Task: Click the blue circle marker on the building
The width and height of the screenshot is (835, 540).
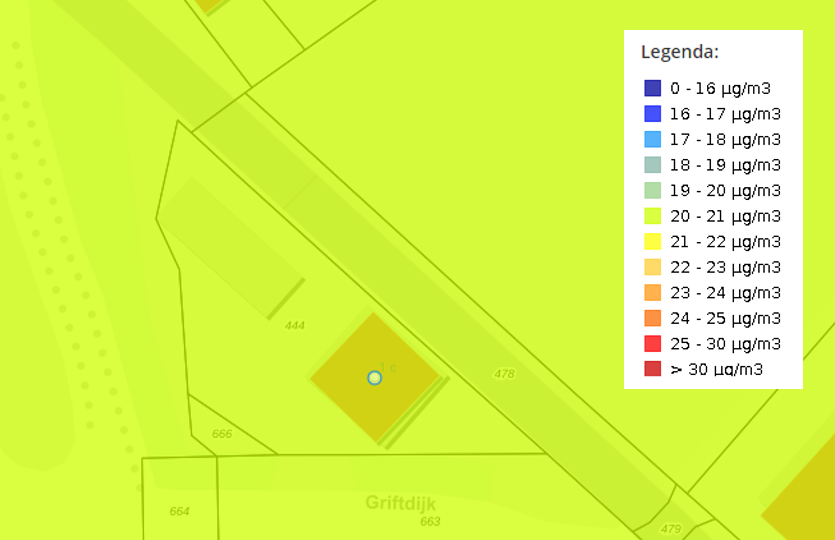Action: tap(374, 378)
